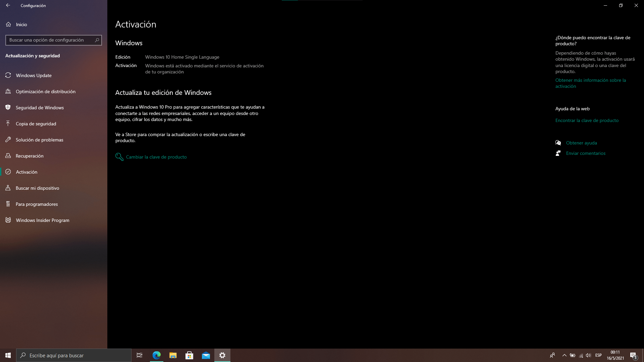Click the search magnifier icon in settings
This screenshot has height=362, width=644.
97,40
